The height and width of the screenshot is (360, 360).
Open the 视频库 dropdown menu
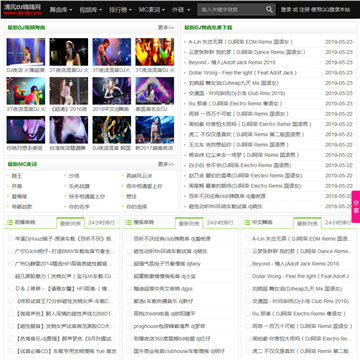point(90,10)
